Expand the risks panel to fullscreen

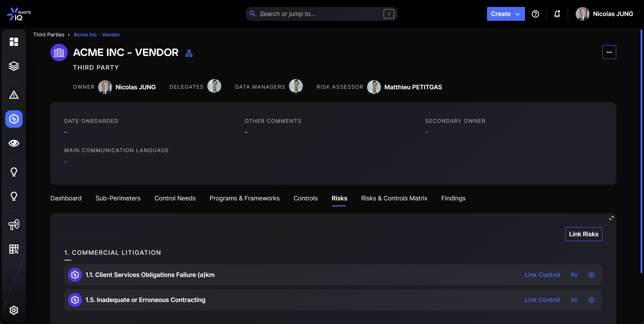(x=611, y=218)
